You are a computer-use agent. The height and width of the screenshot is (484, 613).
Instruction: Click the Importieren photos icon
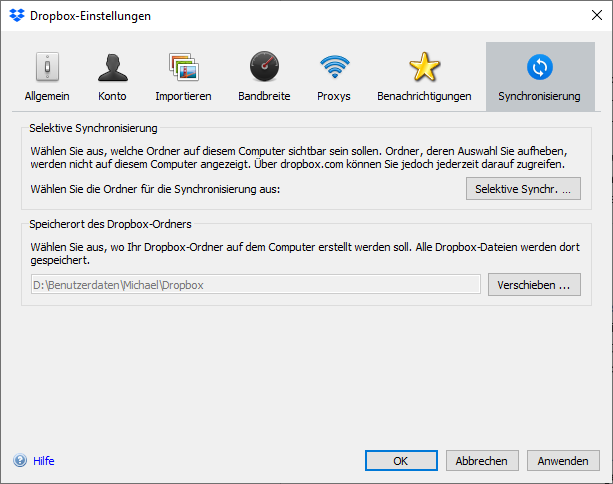click(184, 67)
